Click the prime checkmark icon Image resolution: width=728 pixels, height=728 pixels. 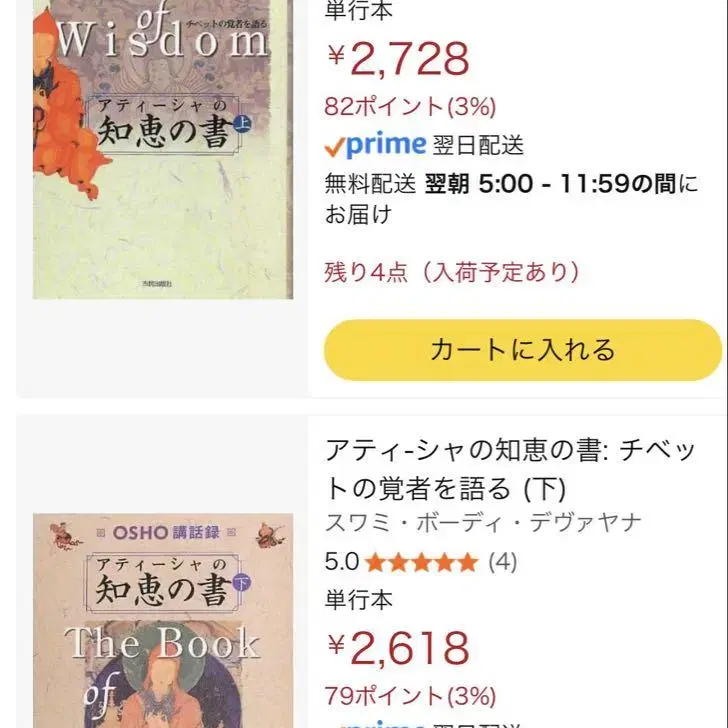(334, 147)
